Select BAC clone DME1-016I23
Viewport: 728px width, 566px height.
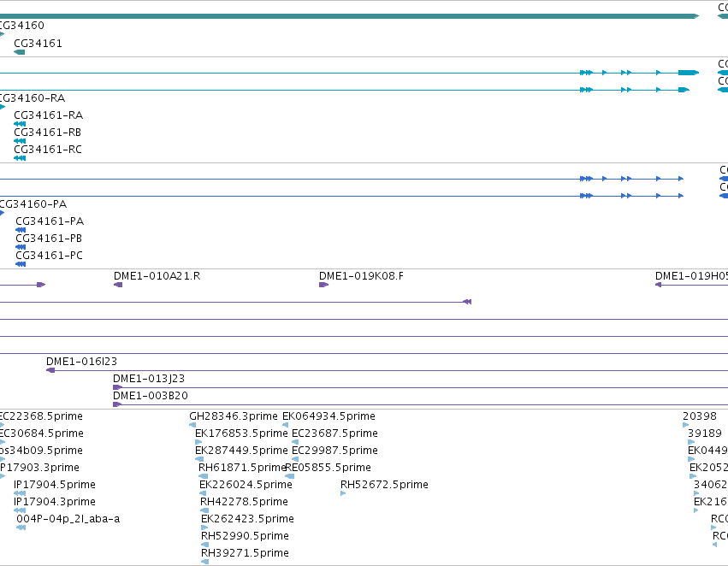pyautogui.click(x=82, y=362)
